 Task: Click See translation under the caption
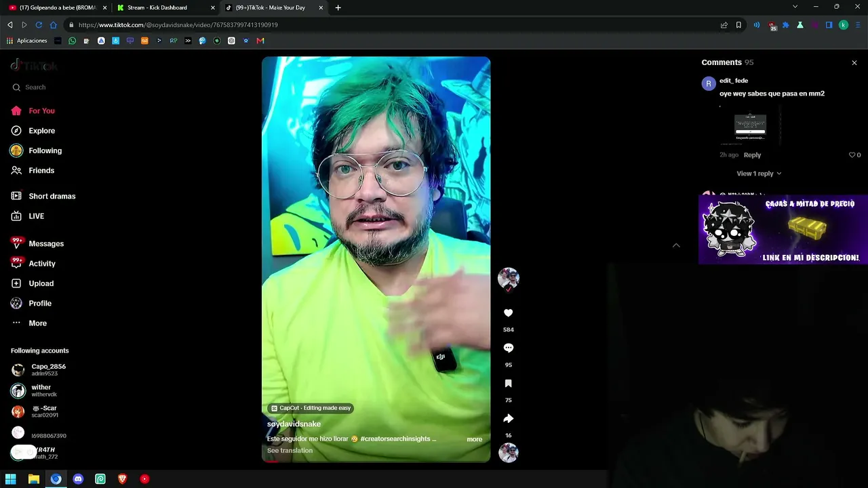point(290,451)
